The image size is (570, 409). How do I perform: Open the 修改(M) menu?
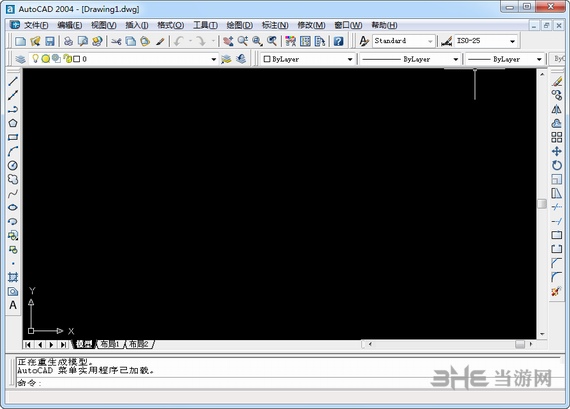tap(311, 25)
